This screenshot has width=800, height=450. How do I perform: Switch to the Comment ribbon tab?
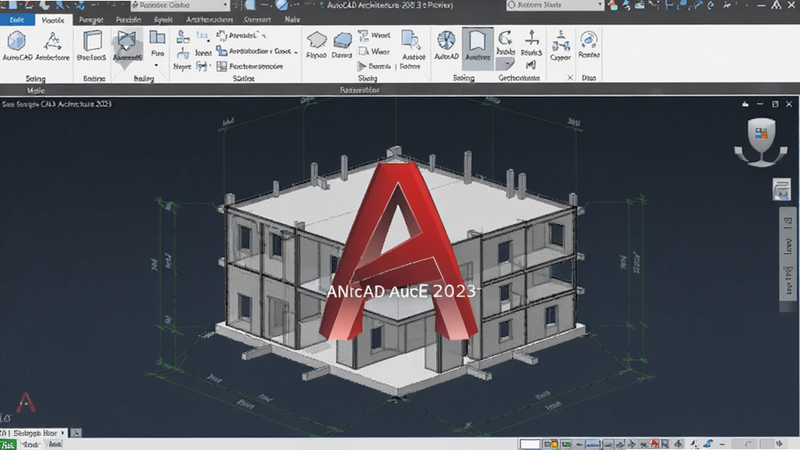click(x=257, y=19)
